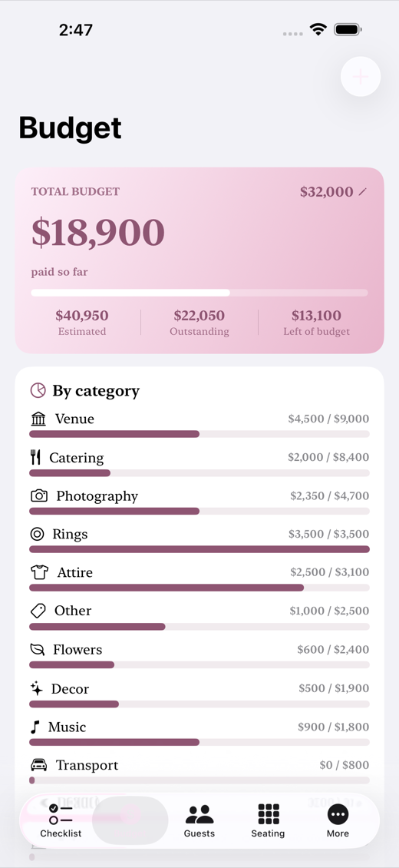Click the paid-so-far progress bar
This screenshot has height=868, width=399.
[199, 293]
